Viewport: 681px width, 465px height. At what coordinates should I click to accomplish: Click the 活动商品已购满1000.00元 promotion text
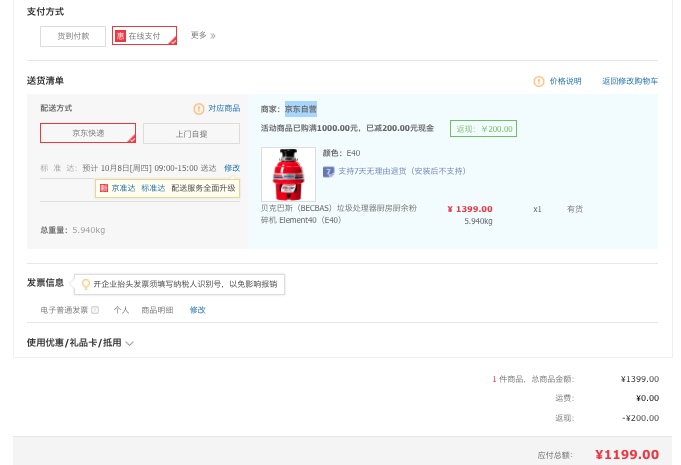(x=347, y=128)
